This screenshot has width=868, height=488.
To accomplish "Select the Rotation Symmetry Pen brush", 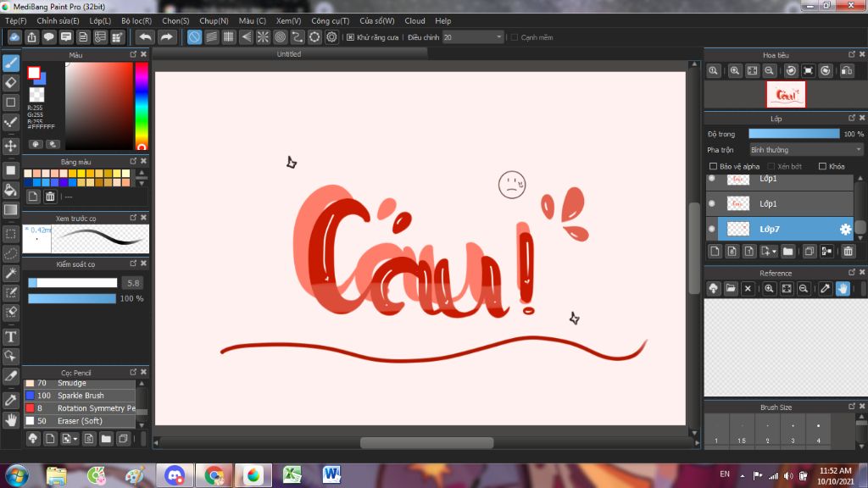I will [x=80, y=408].
